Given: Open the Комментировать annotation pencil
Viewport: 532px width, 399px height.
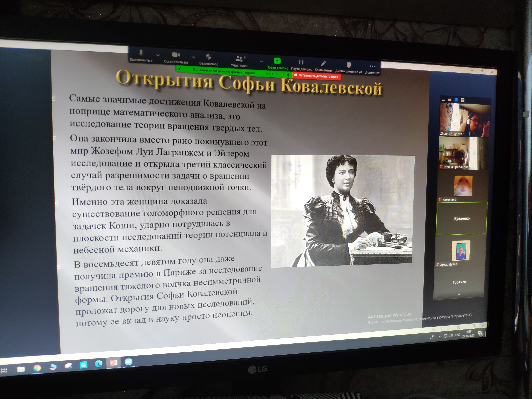Looking at the screenshot, I should [x=323, y=67].
